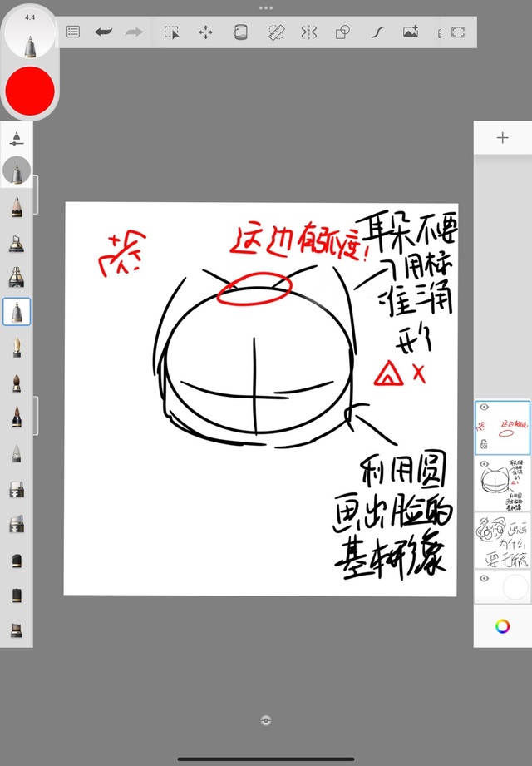
Task: Select the pencil brush in palette
Action: [17, 206]
